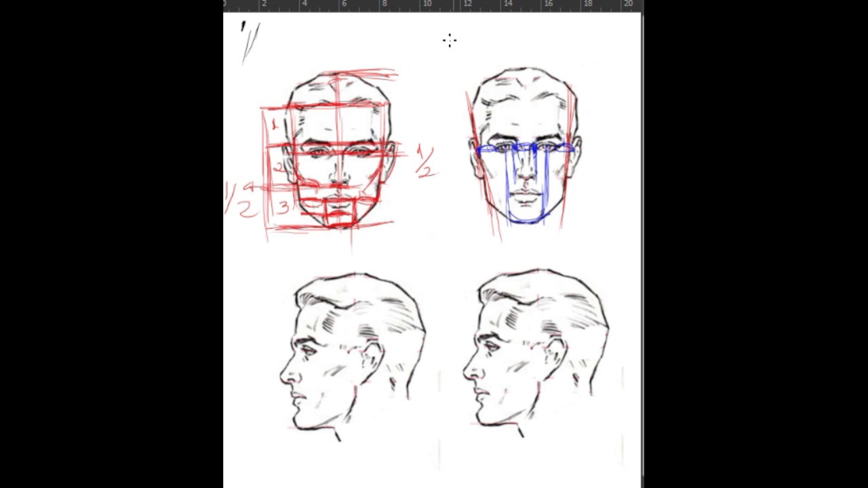Click the ruler mark labeled 18
This screenshot has height=488, width=868.
tap(588, 4)
